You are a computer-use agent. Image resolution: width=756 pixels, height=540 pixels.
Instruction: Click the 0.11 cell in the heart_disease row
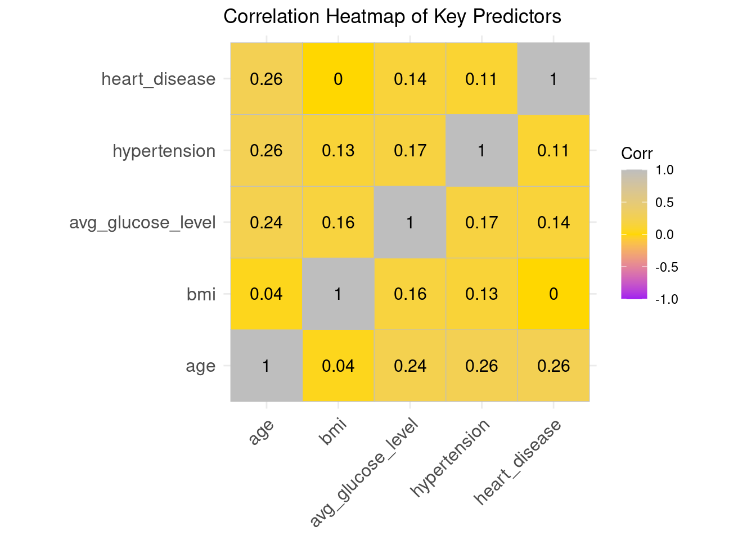[x=481, y=79]
